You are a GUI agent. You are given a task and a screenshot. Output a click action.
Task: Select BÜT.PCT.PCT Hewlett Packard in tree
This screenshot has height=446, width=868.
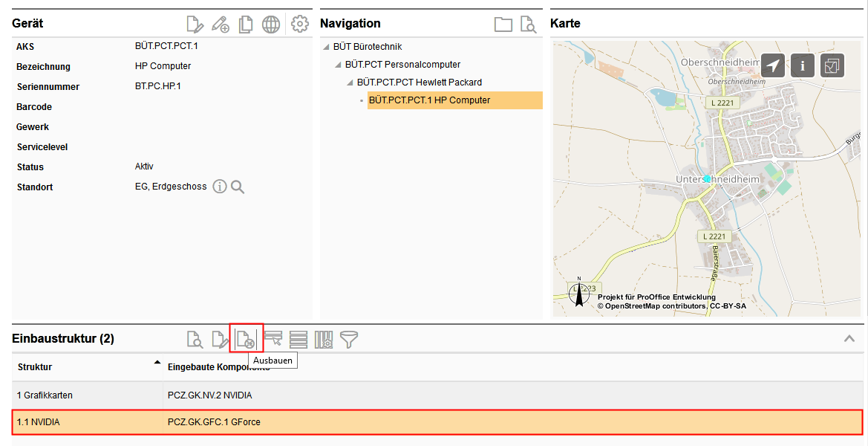point(419,83)
